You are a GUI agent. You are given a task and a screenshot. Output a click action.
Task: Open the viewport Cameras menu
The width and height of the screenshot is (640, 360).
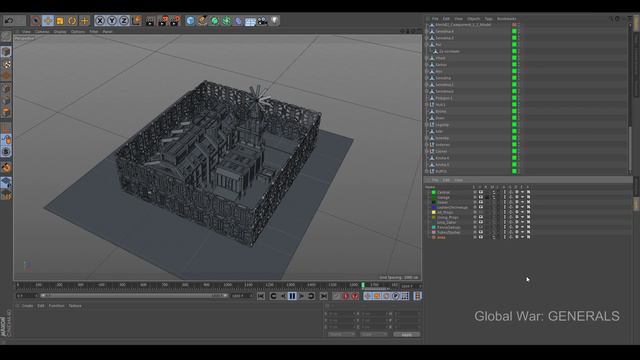click(42, 31)
